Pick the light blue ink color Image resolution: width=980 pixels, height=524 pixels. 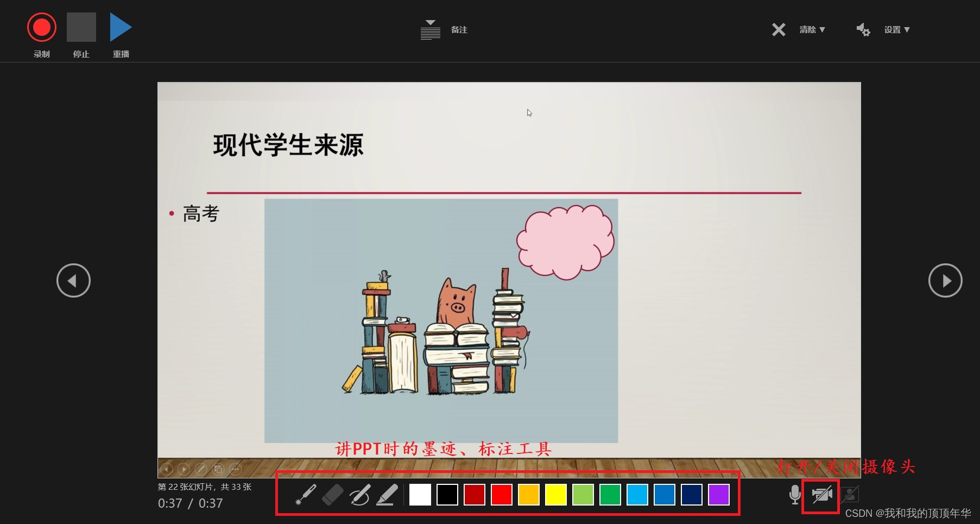(x=637, y=495)
